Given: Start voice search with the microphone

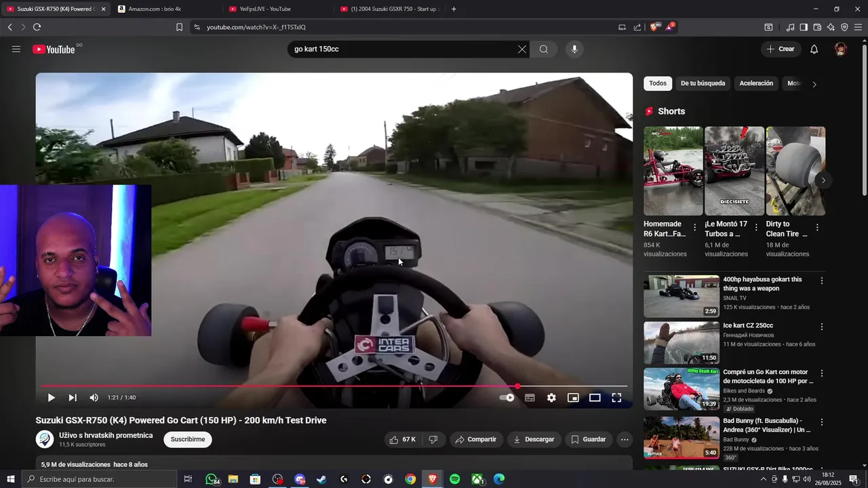Looking at the screenshot, I should [x=574, y=49].
